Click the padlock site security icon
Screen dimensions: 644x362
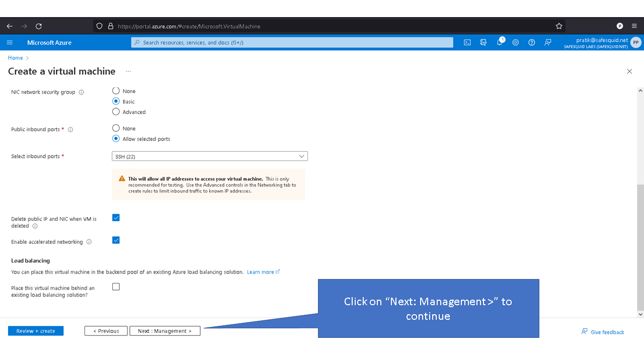click(x=111, y=26)
